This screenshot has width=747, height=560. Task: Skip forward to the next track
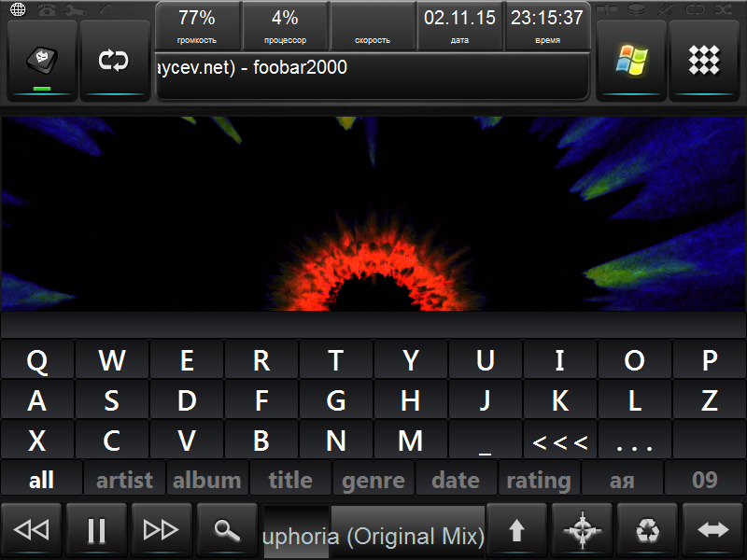pos(161,531)
